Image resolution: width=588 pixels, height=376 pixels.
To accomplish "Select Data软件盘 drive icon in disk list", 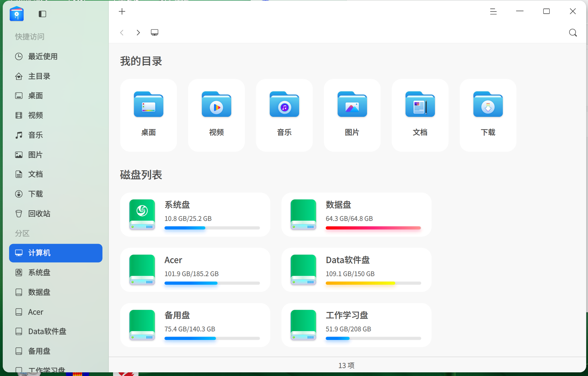I will point(303,270).
